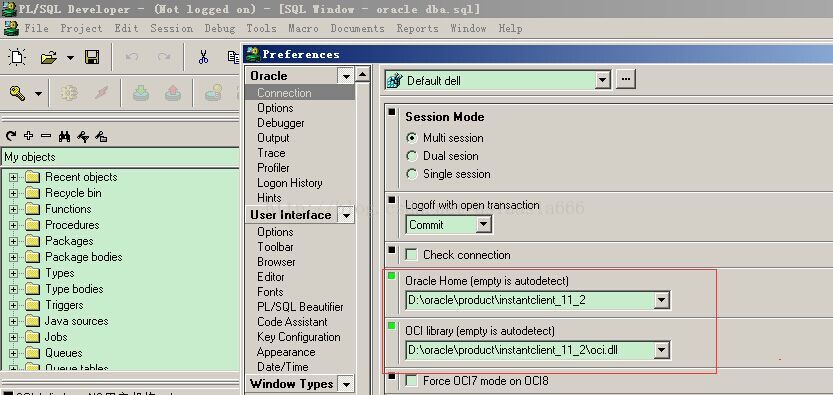Image resolution: width=833 pixels, height=395 pixels.
Task: Select Code Assistant in the preferences list
Action: (292, 322)
